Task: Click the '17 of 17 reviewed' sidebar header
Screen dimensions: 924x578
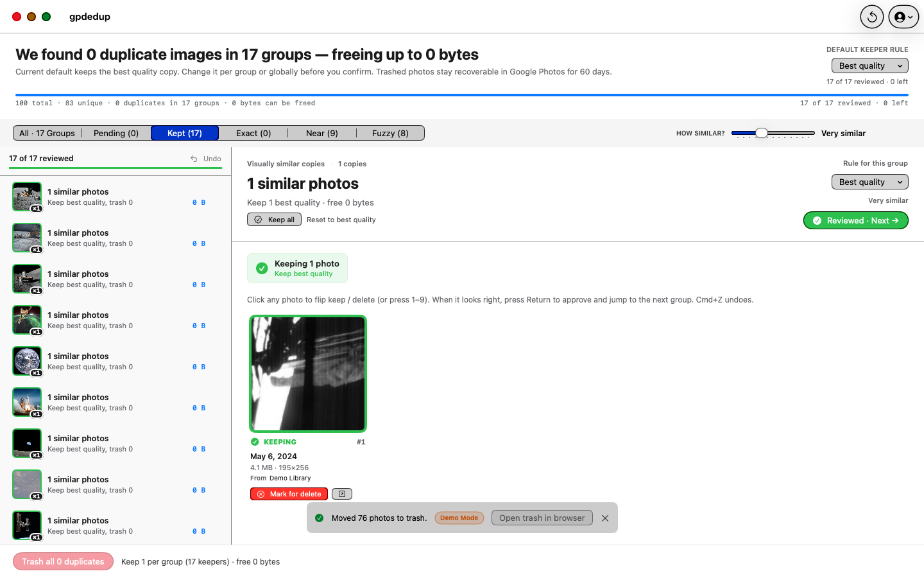Action: [41, 159]
